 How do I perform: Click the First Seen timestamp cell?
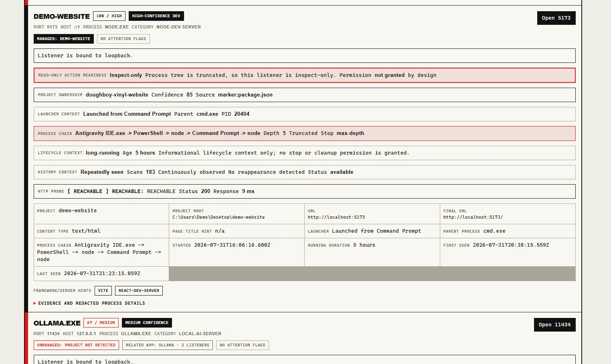pyautogui.click(x=508, y=252)
